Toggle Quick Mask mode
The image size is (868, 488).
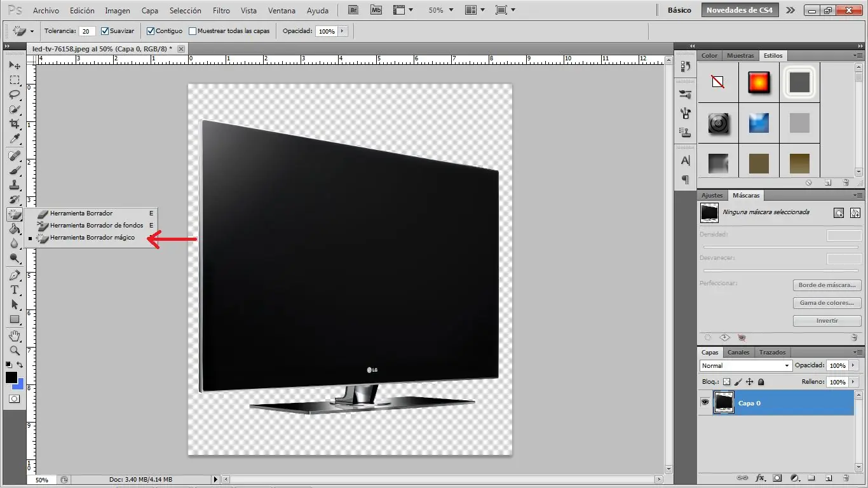(14, 398)
